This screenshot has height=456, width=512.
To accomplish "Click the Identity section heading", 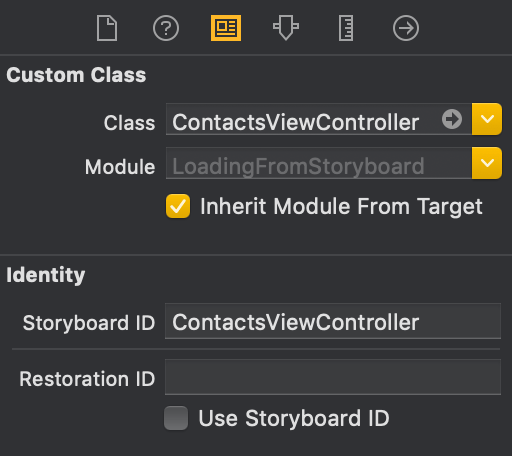I will [x=46, y=275].
